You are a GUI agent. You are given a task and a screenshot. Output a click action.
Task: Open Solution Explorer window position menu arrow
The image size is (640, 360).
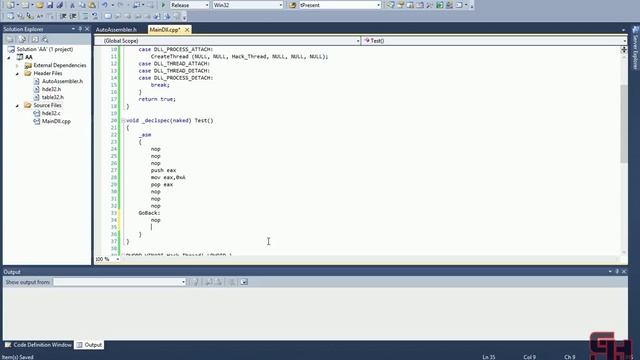(73, 29)
